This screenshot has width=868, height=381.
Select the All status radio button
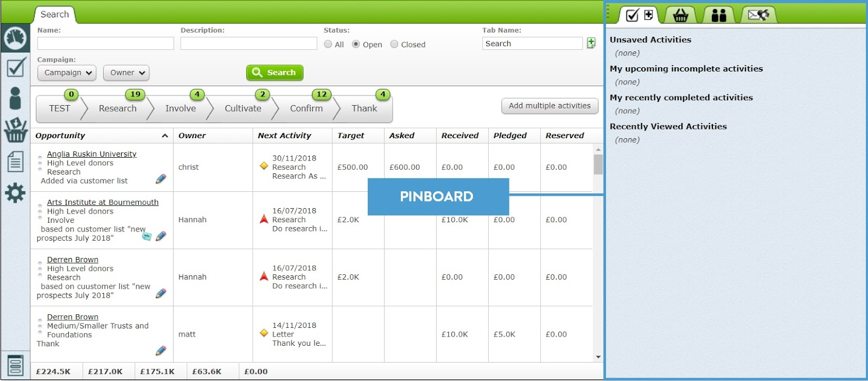click(328, 44)
